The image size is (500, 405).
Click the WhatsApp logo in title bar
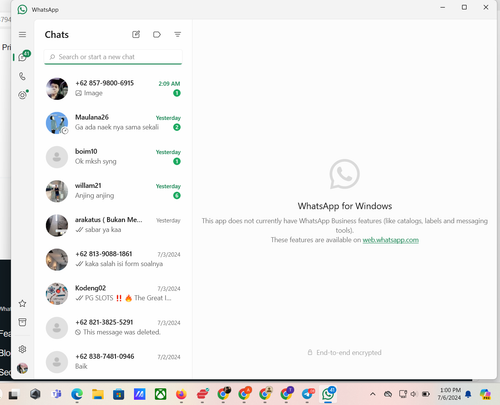click(x=22, y=9)
